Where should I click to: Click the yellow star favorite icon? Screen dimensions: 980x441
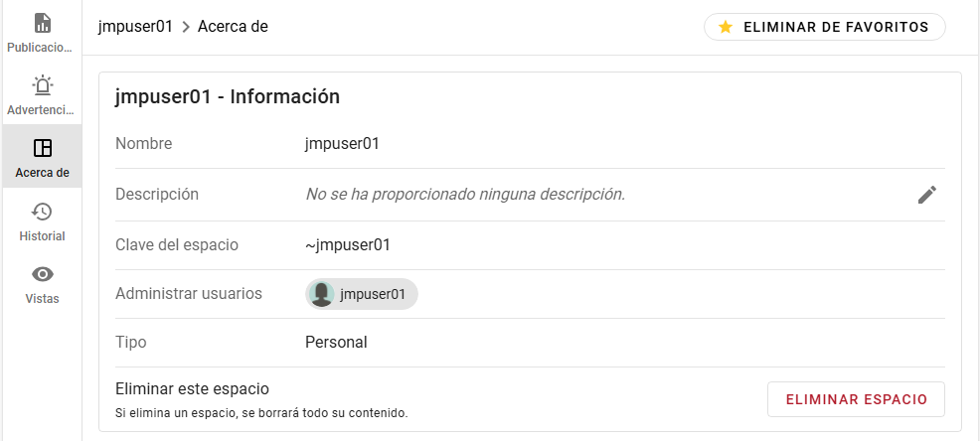click(726, 27)
